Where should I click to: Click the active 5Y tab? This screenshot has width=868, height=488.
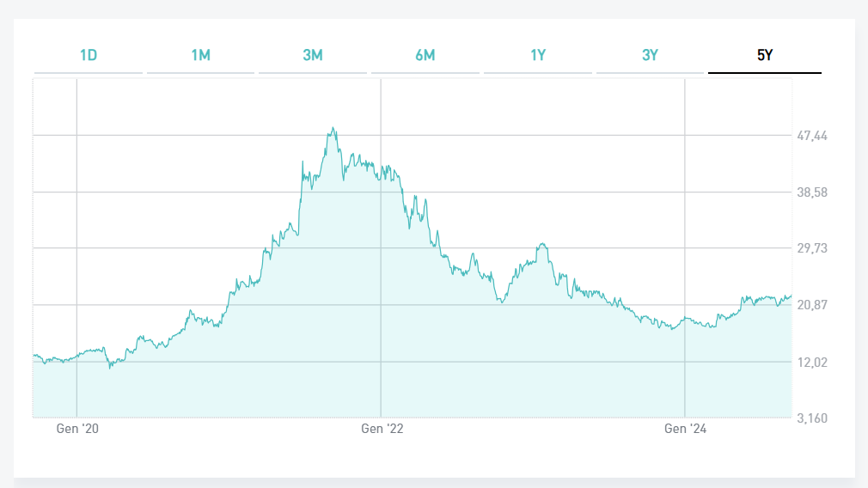[x=764, y=56]
